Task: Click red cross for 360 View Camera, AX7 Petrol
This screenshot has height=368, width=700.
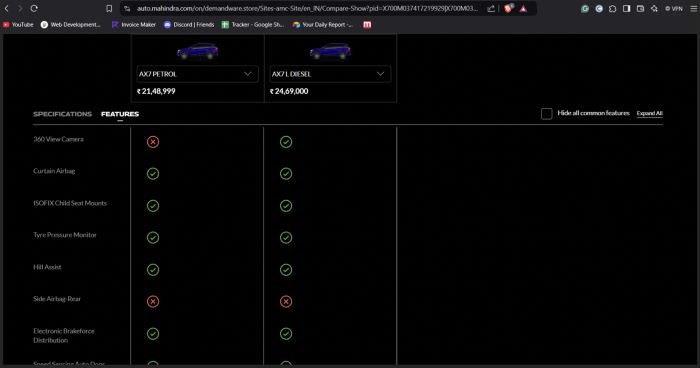Action: click(x=153, y=142)
